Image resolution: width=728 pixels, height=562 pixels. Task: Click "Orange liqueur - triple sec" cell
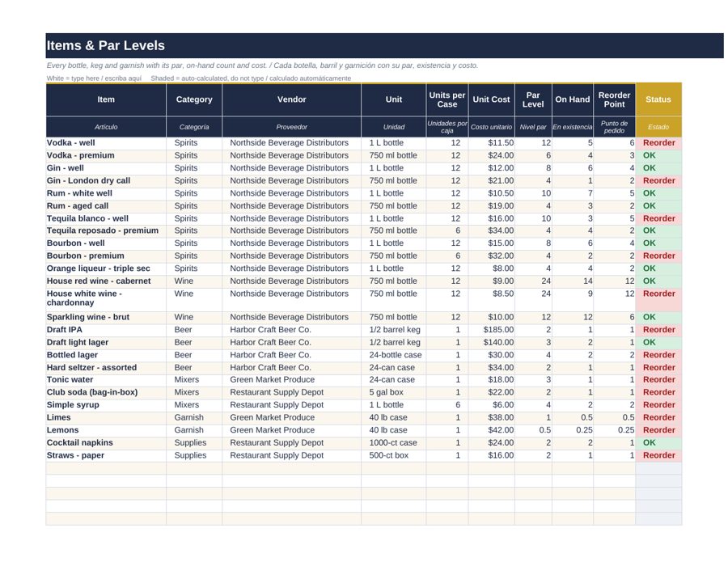(106, 268)
